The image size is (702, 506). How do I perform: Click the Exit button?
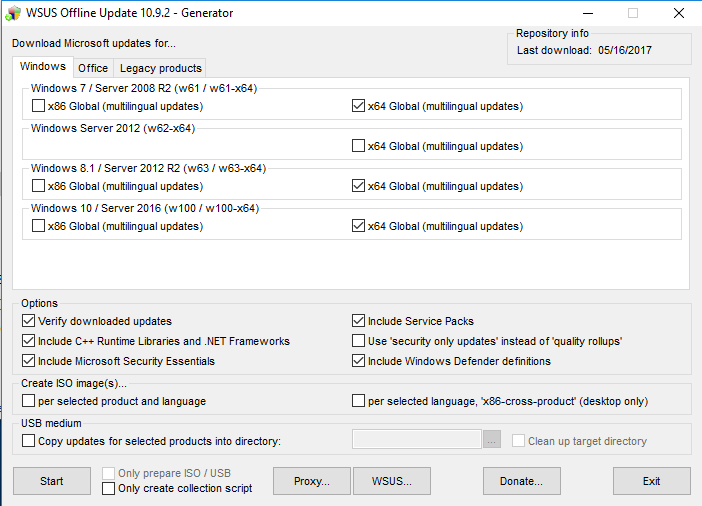[x=651, y=481]
